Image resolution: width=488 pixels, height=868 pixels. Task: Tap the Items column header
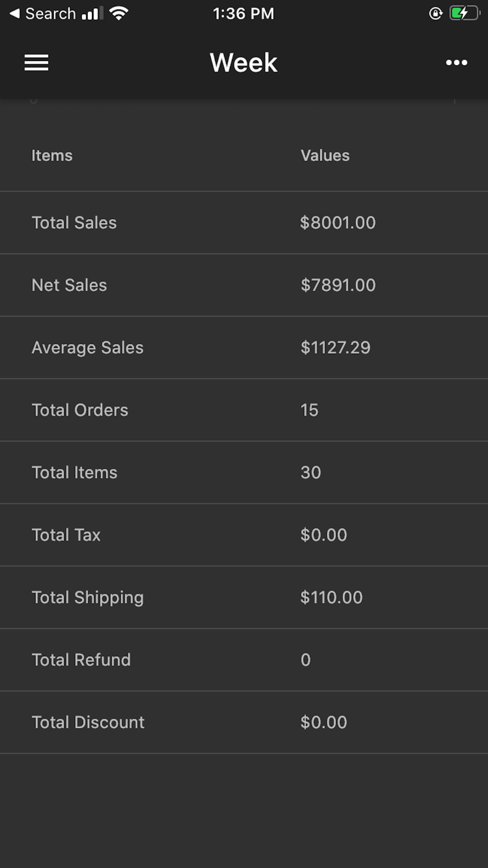tap(52, 155)
